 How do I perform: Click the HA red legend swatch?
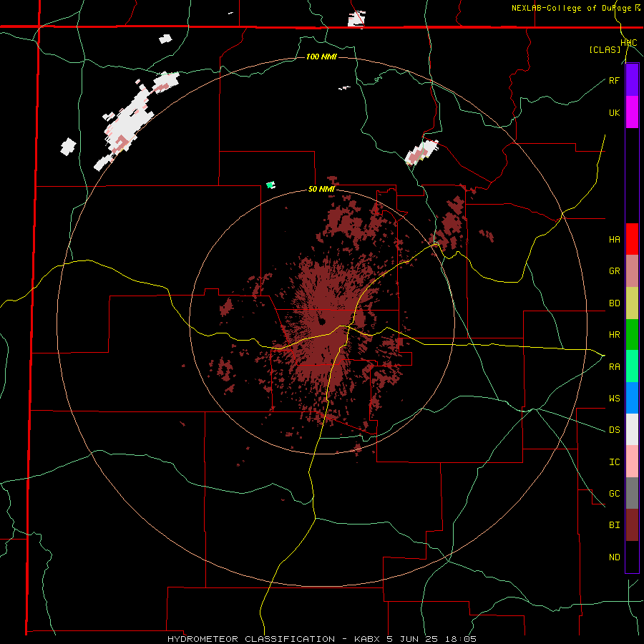[x=632, y=239]
